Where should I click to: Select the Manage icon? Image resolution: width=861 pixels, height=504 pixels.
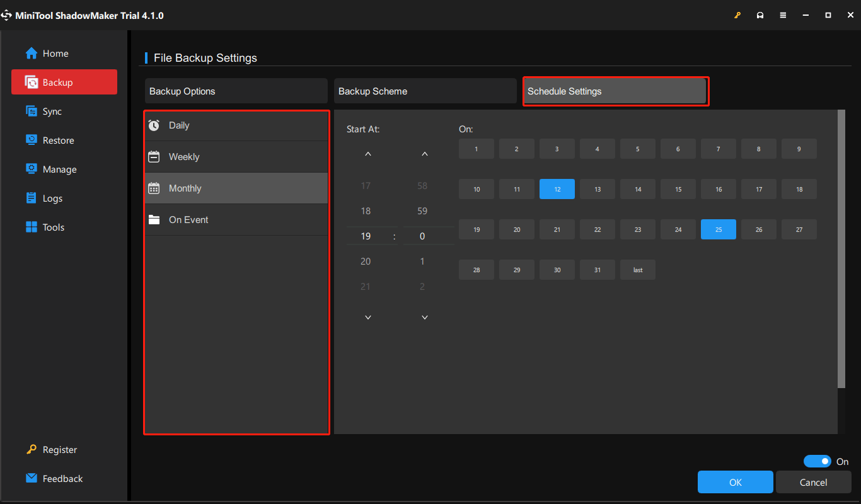coord(30,169)
